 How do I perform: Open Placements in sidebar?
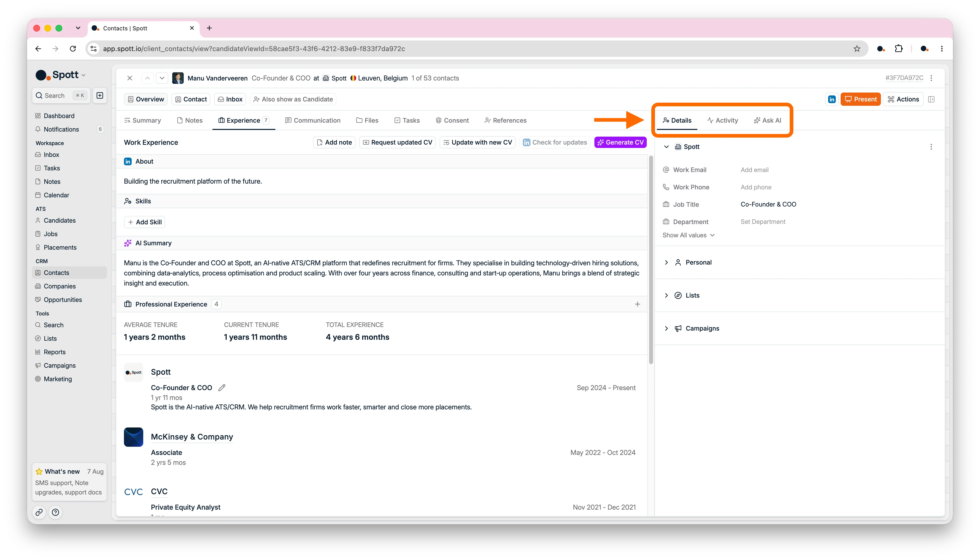pos(69,247)
